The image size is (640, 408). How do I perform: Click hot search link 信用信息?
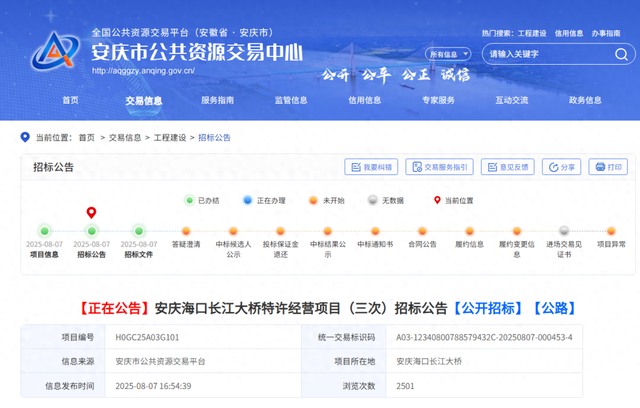point(569,33)
